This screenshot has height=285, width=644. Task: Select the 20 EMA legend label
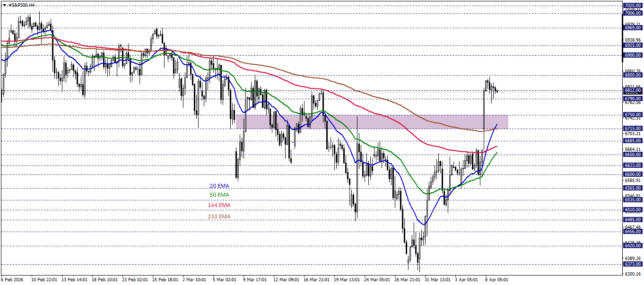point(218,185)
